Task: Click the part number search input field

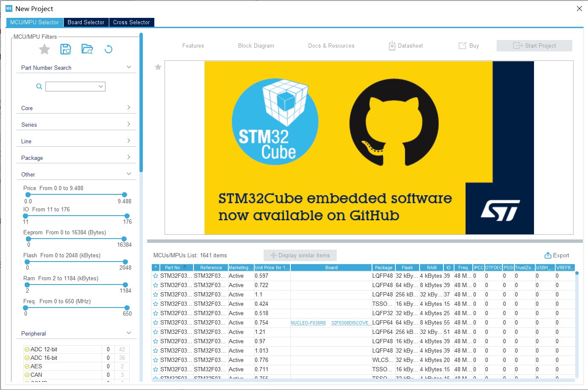Action: [x=75, y=86]
